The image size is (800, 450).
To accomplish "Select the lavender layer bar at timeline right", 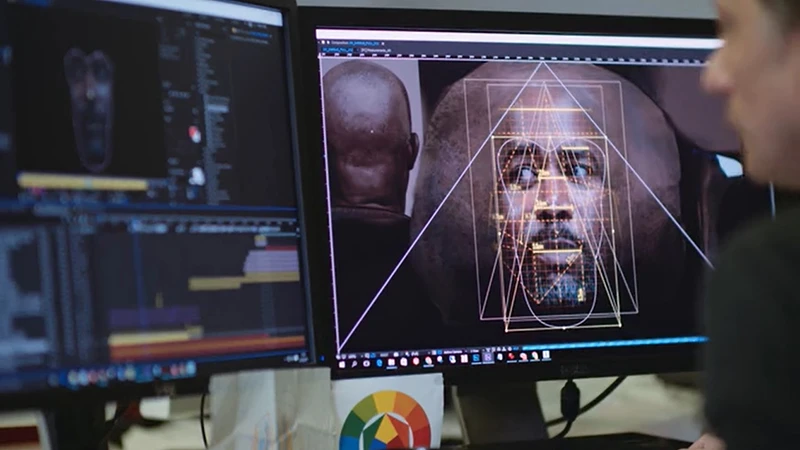I will 272,263.
